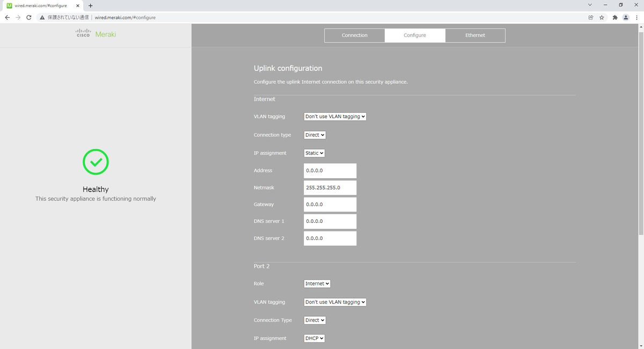The height and width of the screenshot is (349, 644).
Task: Switch to the Ethernet tab
Action: tap(475, 35)
